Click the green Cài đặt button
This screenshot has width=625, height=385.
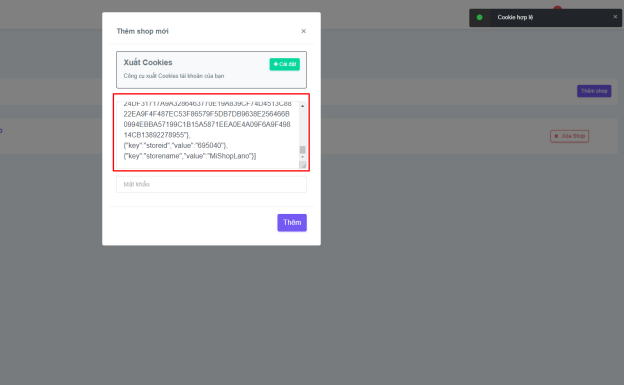tap(285, 64)
